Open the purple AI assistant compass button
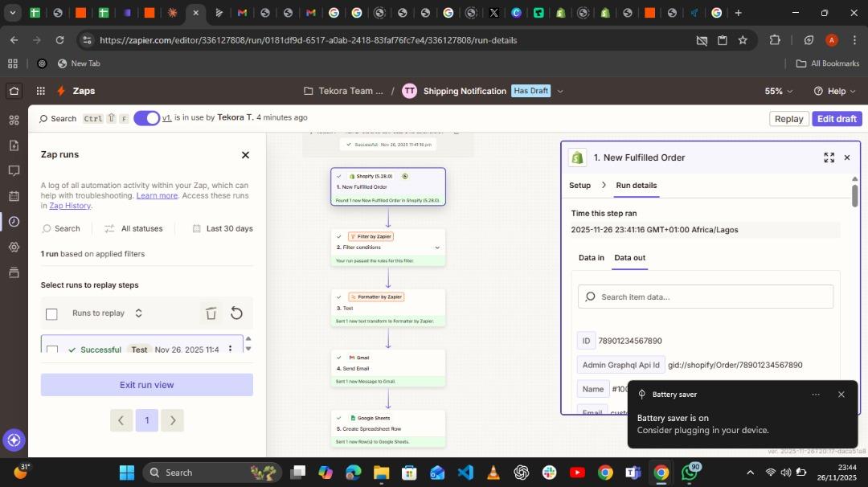 tap(14, 440)
